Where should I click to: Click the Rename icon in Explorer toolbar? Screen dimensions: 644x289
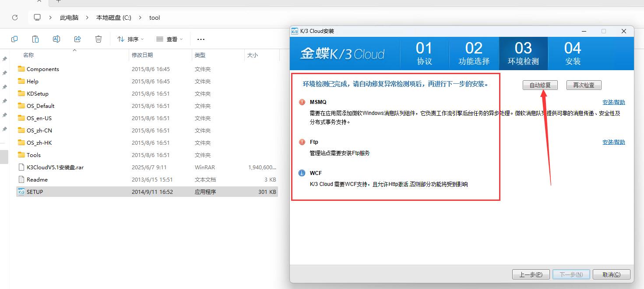point(56,39)
